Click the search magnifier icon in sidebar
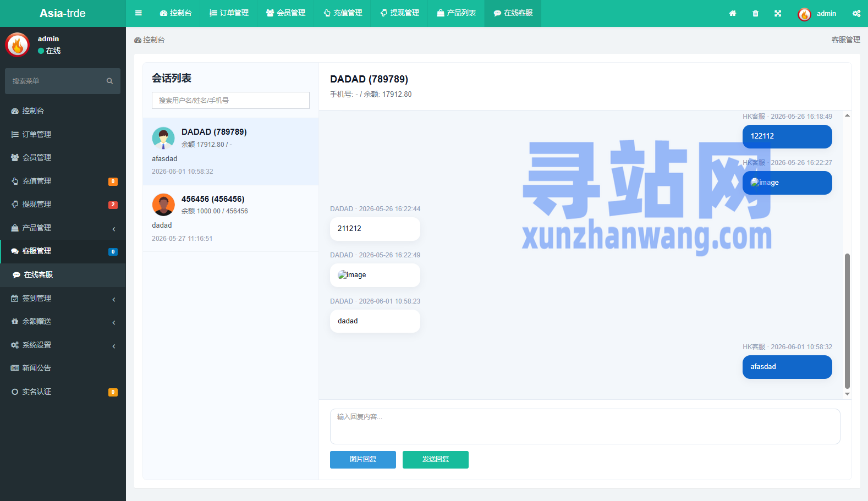The width and height of the screenshot is (868, 501). [109, 81]
